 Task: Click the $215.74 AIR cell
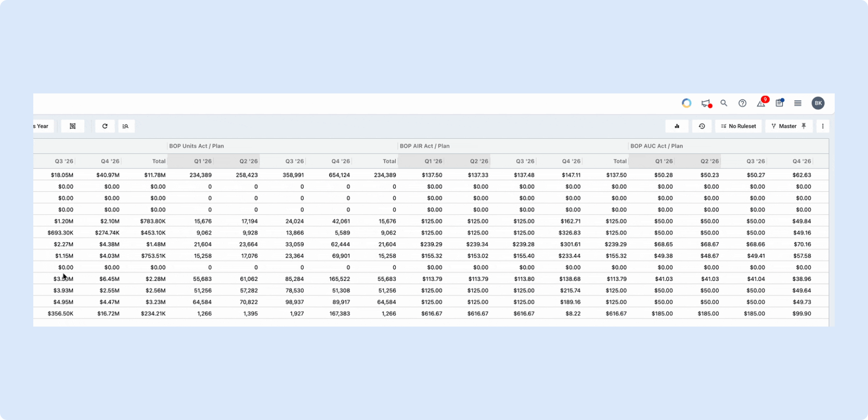570,291
